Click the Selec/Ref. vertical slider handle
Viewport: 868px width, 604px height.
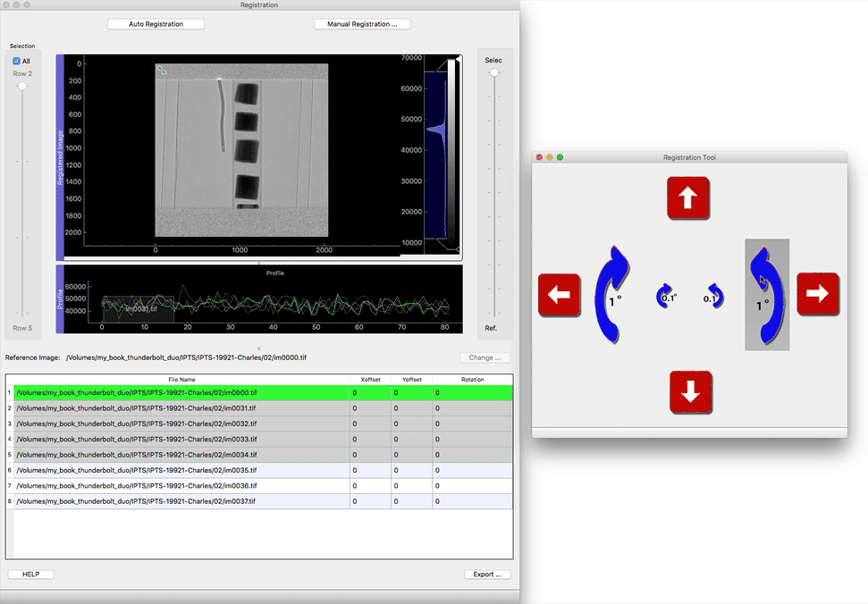point(493,73)
